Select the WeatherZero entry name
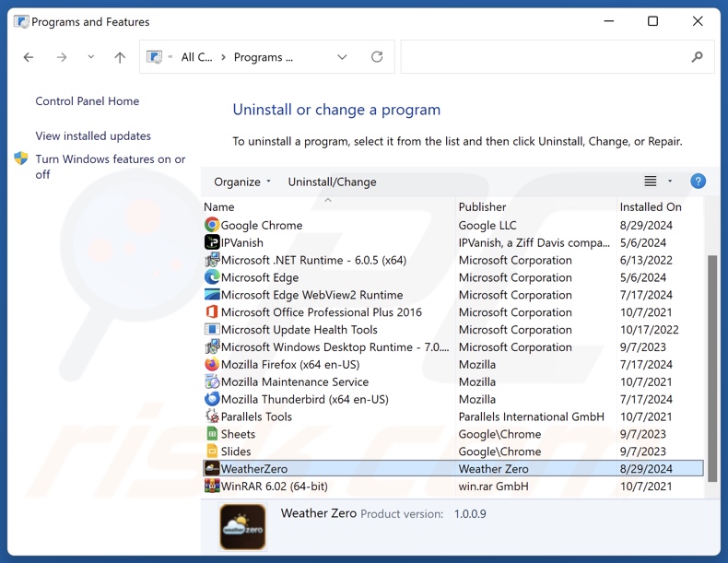This screenshot has width=728, height=563. pyautogui.click(x=254, y=469)
